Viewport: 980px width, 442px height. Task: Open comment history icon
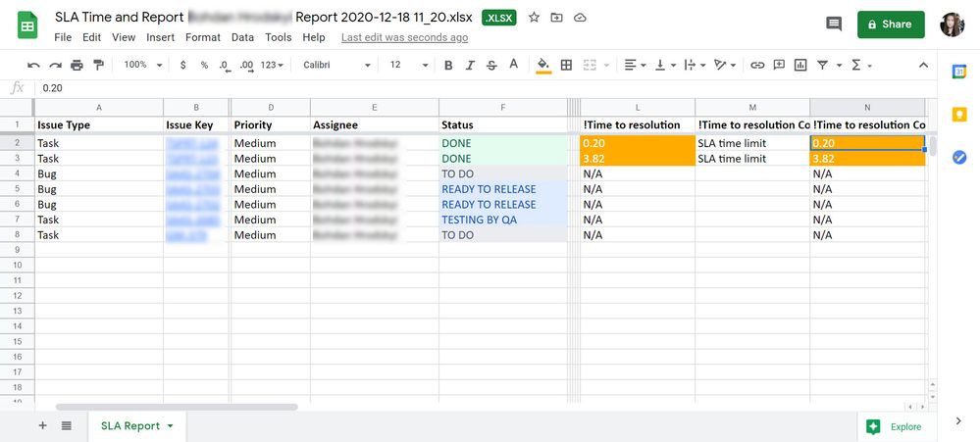tap(834, 25)
